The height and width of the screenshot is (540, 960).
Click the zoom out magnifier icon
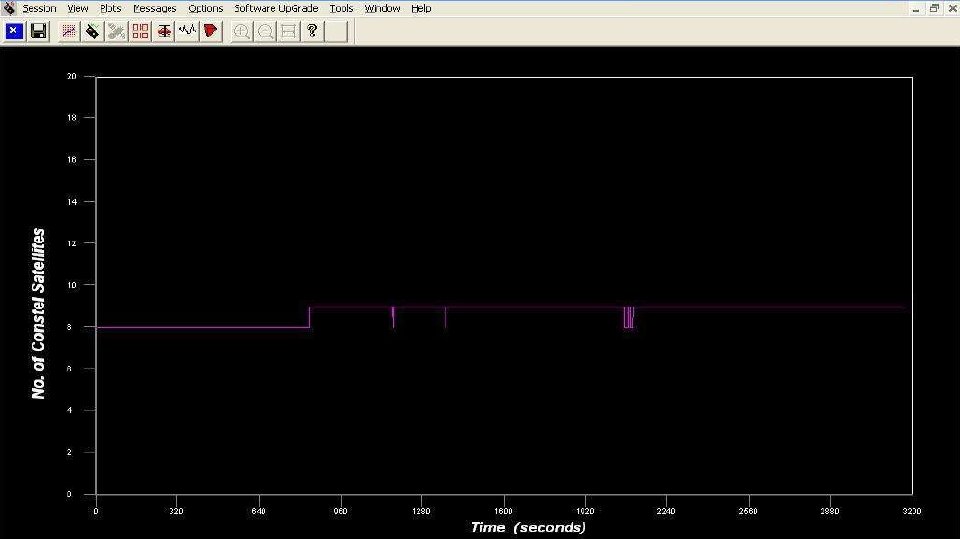[x=265, y=31]
